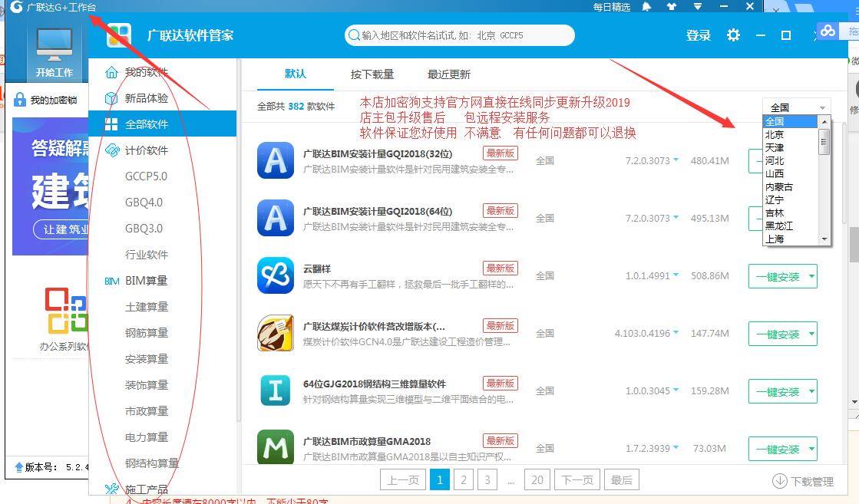Click the region list scrollbar
859x504 pixels.
pyautogui.click(x=825, y=141)
